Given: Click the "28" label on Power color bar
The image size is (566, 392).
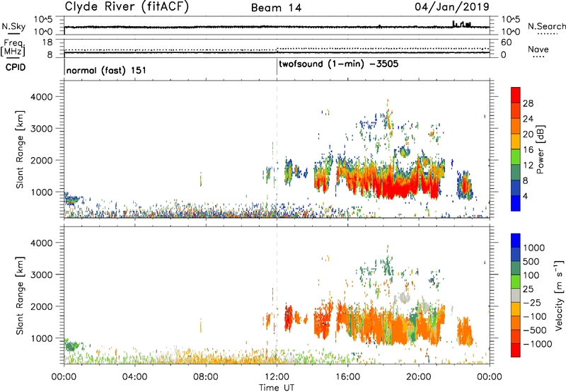Looking at the screenshot, I should tap(528, 103).
